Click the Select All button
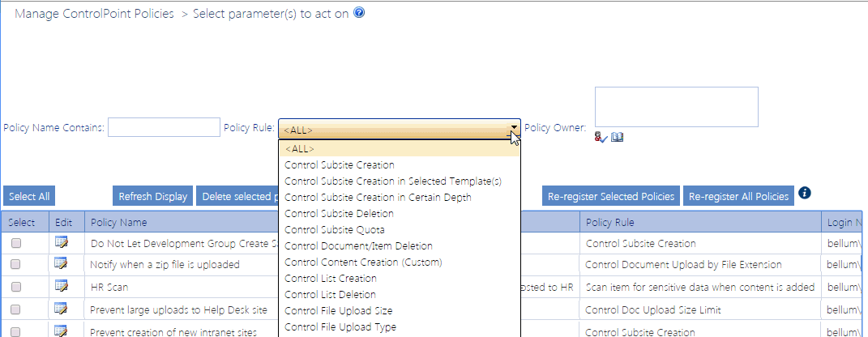Image resolution: width=868 pixels, height=337 pixels. (29, 196)
